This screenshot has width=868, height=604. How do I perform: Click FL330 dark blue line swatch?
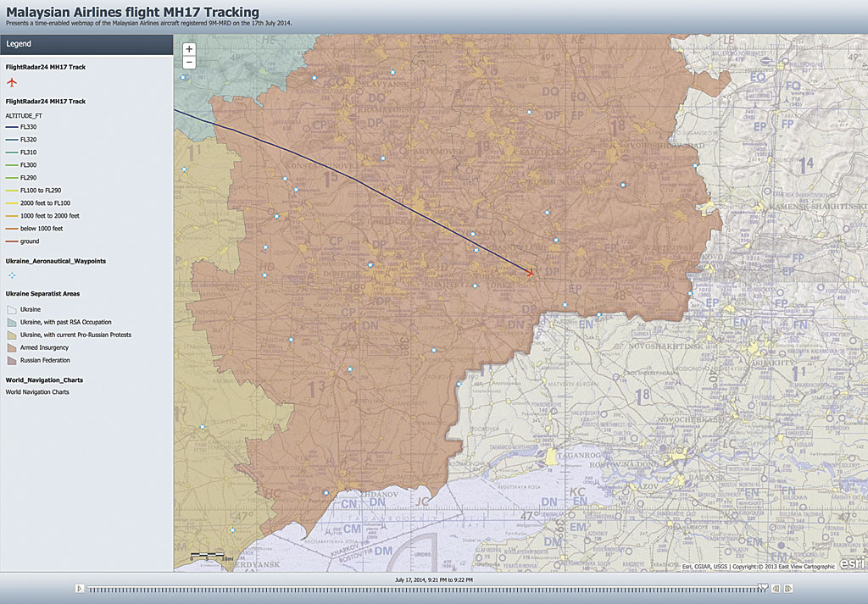pos(12,127)
